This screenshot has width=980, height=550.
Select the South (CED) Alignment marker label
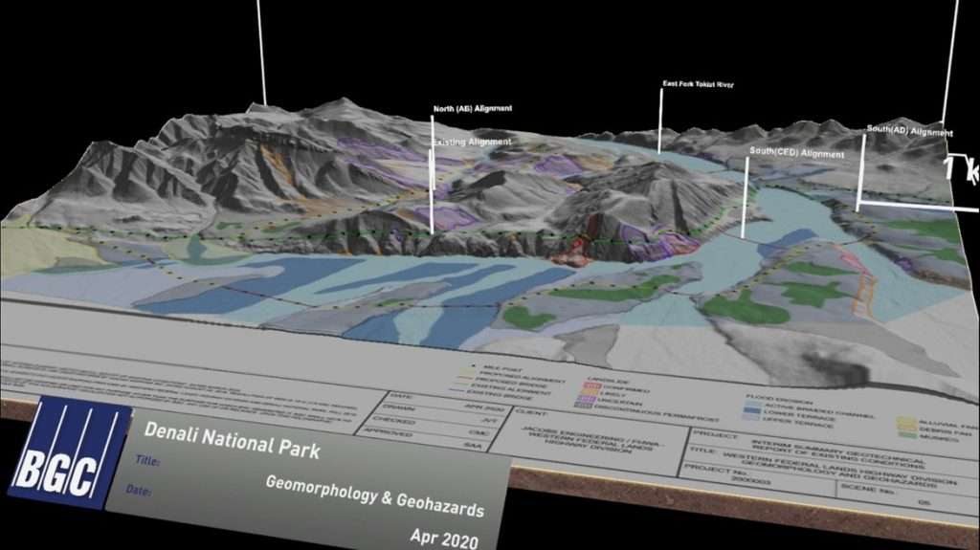click(x=796, y=153)
